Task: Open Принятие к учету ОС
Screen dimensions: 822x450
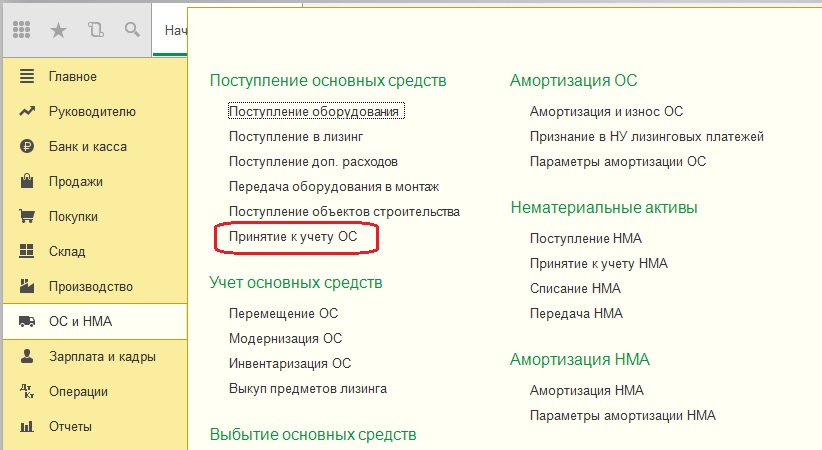Action: click(292, 237)
